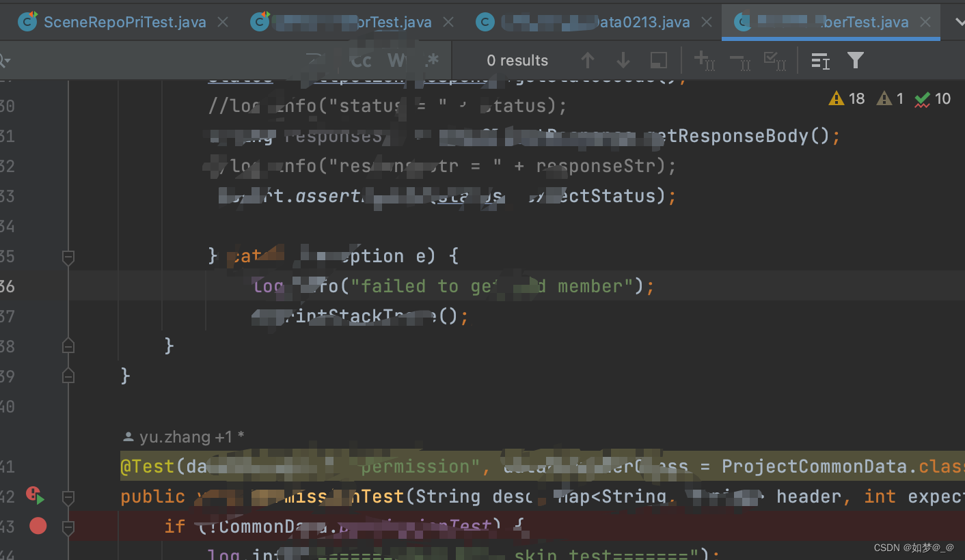
Task: Click line number 36 in the gutter
Action: coord(8,286)
